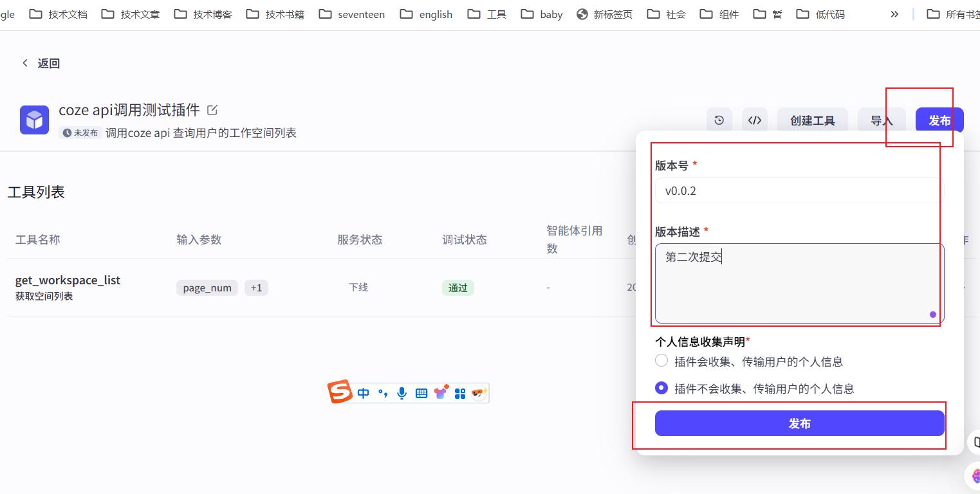Screen dimensions: 980x494
Task: Select 插件不会收集、传输用户的个人信息 radio option
Action: click(x=661, y=388)
